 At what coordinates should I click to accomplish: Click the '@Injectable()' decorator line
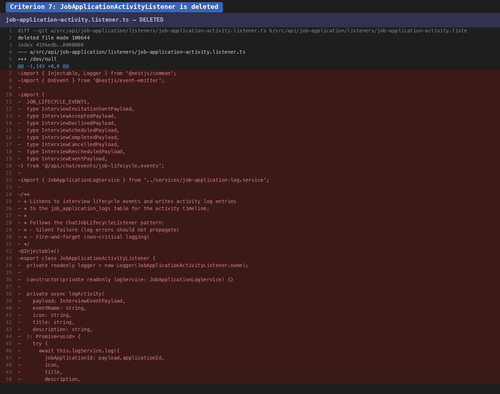(38, 251)
